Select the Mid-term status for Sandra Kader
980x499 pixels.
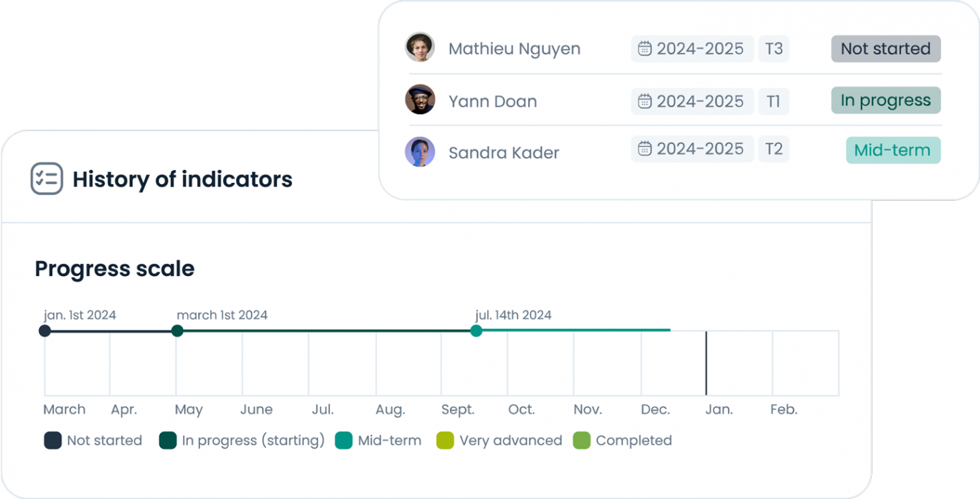pyautogui.click(x=892, y=150)
